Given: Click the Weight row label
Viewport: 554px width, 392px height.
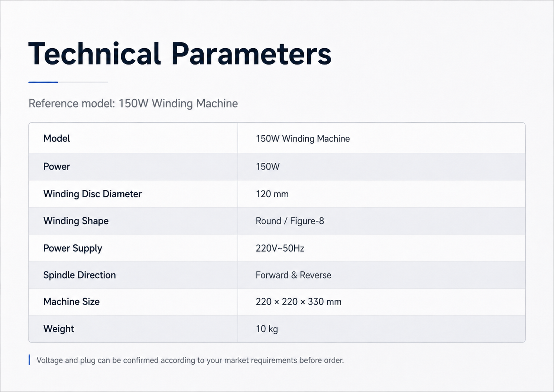Looking at the screenshot, I should coord(59,329).
